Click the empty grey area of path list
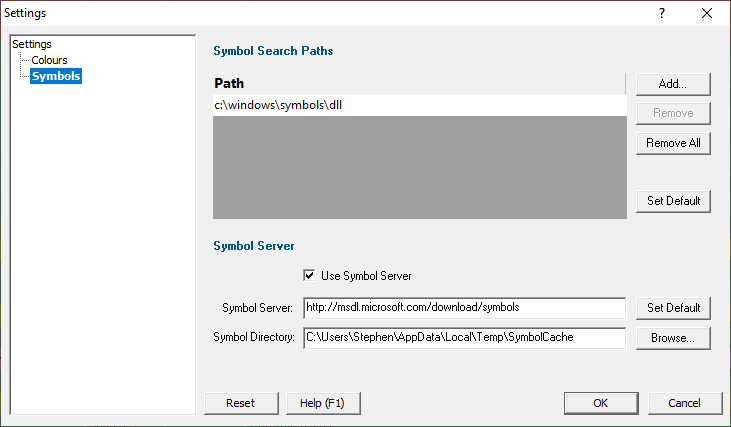731x427 pixels. coord(420,167)
